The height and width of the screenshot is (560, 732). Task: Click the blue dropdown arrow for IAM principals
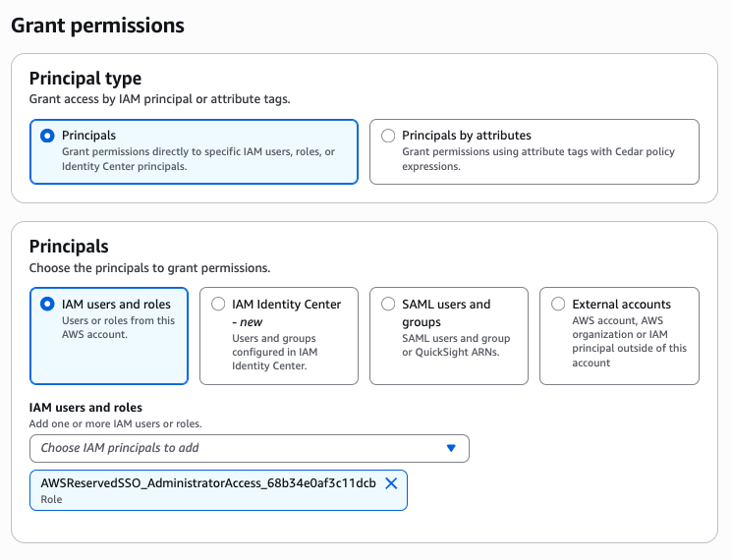pyautogui.click(x=451, y=448)
